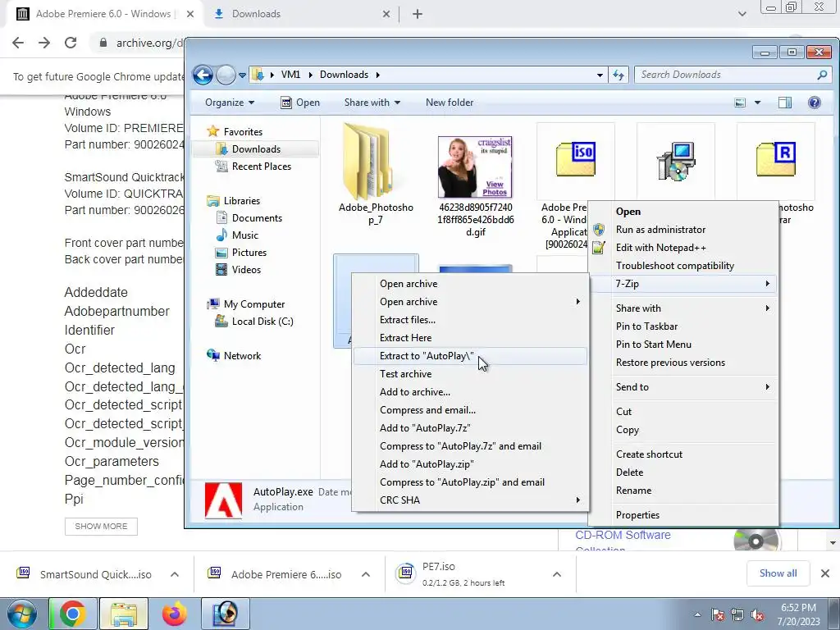Open Properties from context menu
Screen dimensions: 840x630
tap(683, 515)
